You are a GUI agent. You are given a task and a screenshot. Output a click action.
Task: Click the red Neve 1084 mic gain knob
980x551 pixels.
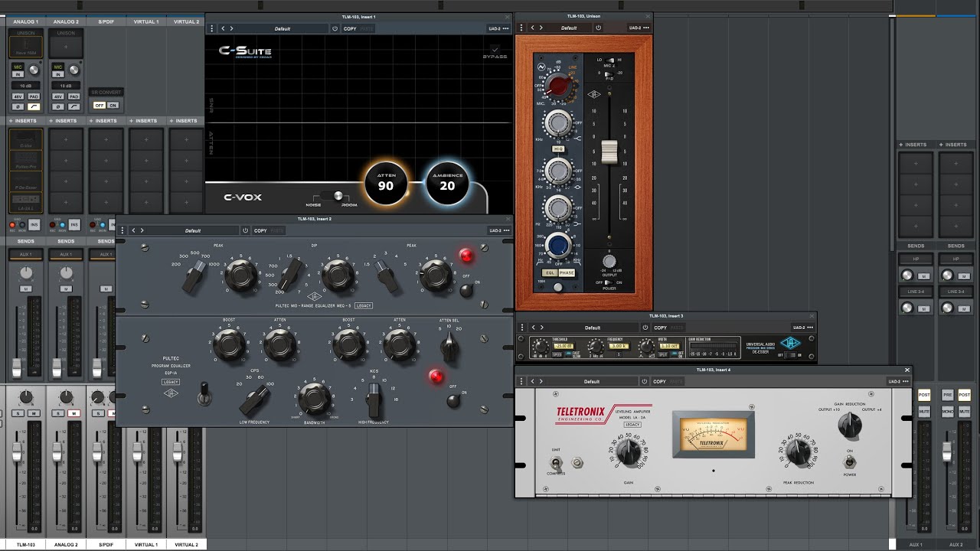pos(560,86)
